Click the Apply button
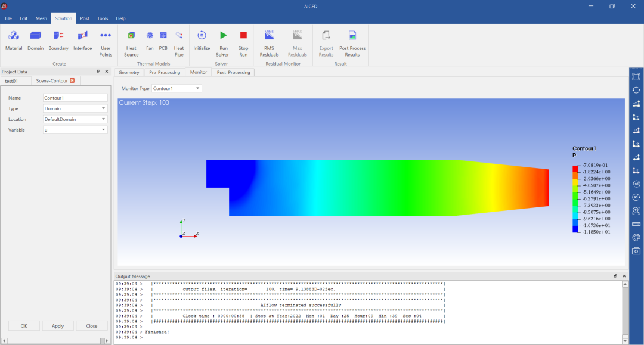644x345 pixels. pyautogui.click(x=58, y=326)
